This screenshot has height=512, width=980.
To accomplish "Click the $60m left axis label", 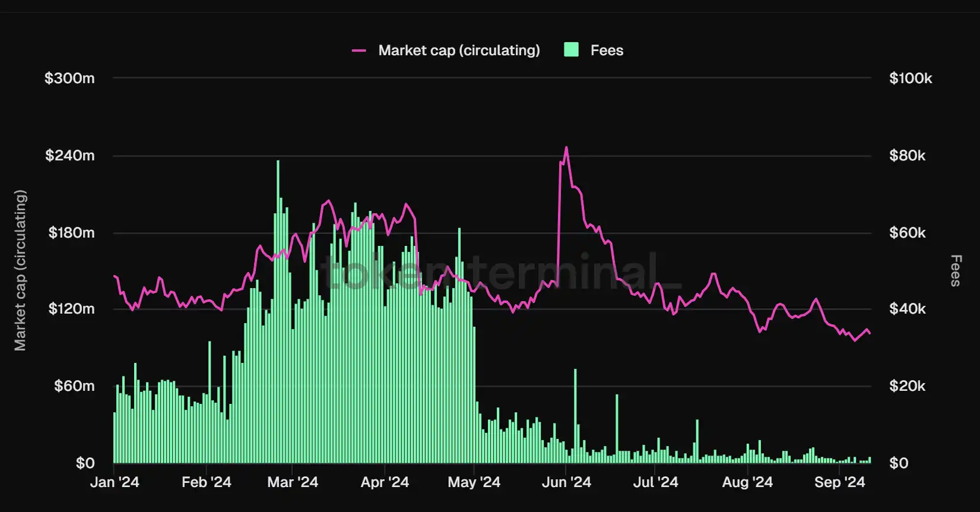I will [74, 386].
